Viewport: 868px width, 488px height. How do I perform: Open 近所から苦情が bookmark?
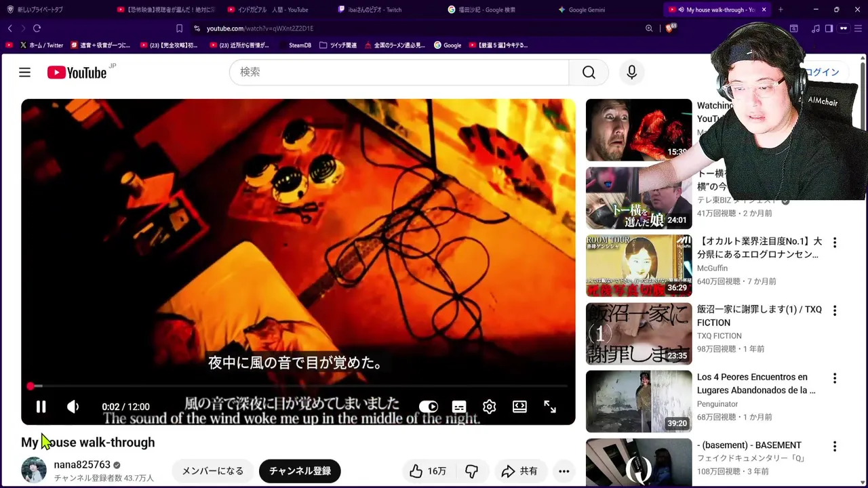tap(239, 45)
